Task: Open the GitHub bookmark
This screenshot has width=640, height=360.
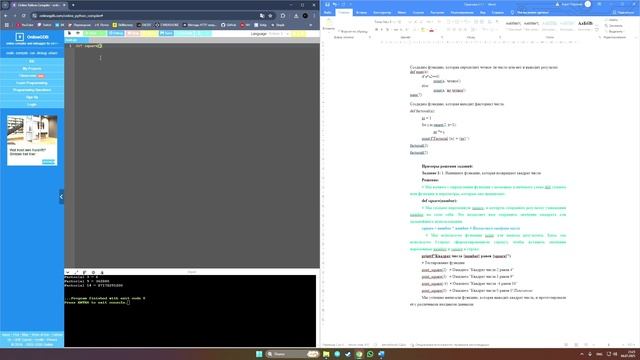Action: tap(229, 25)
